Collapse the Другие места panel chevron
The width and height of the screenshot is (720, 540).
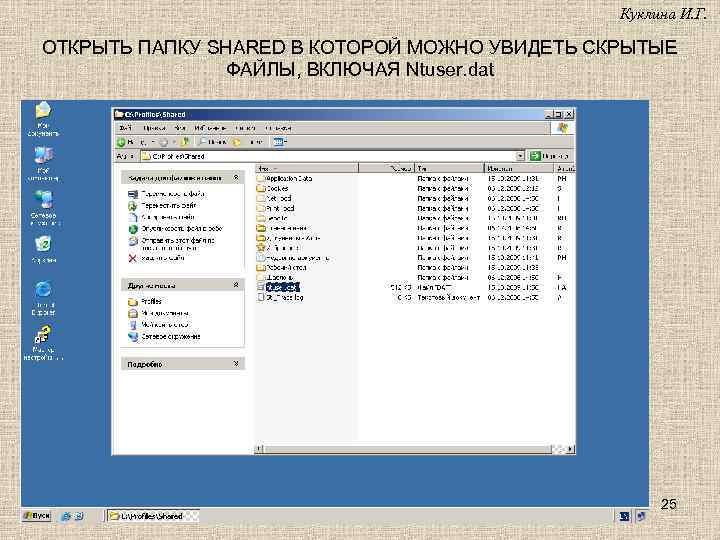click(236, 285)
